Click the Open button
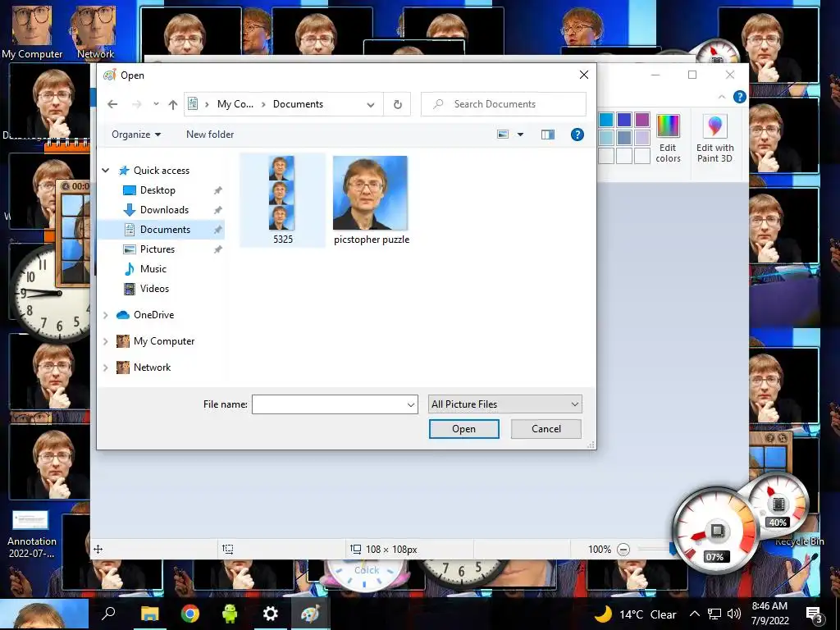840x630 pixels. 464,428
